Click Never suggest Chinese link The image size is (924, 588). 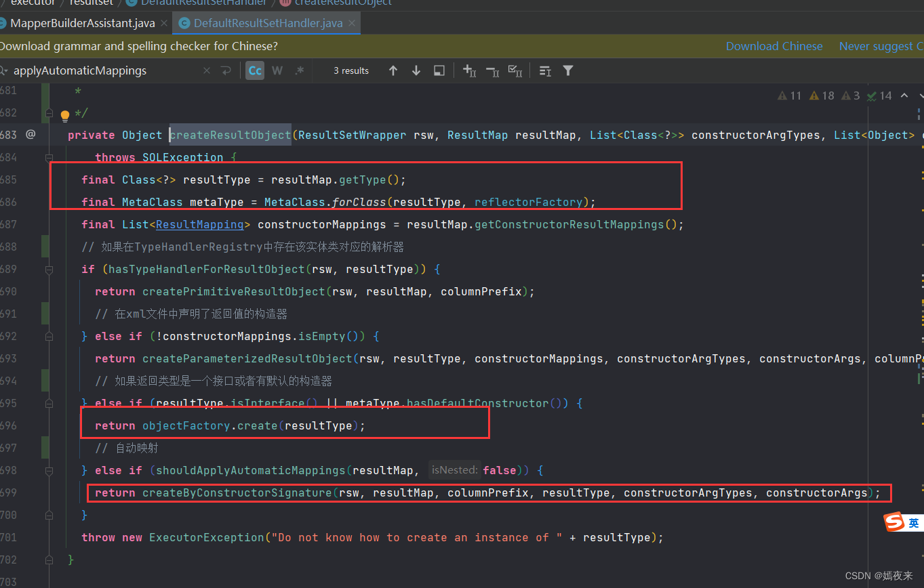tap(881, 46)
